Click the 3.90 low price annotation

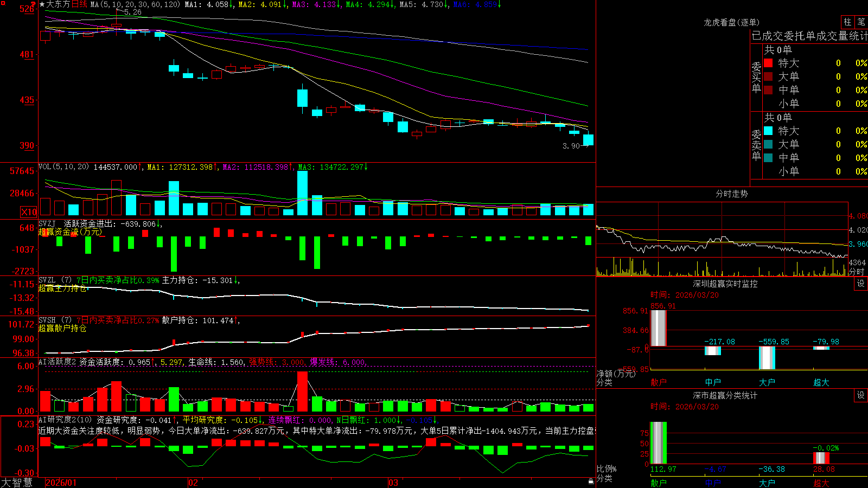pos(571,146)
